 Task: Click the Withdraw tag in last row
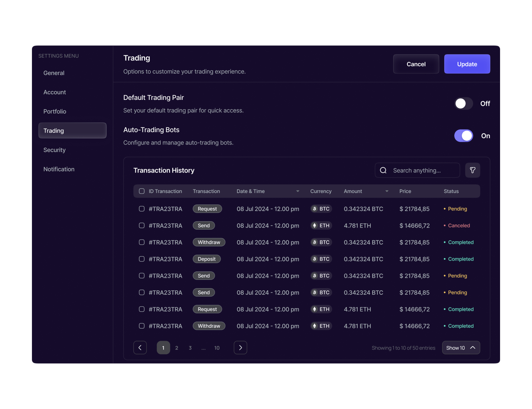point(209,326)
